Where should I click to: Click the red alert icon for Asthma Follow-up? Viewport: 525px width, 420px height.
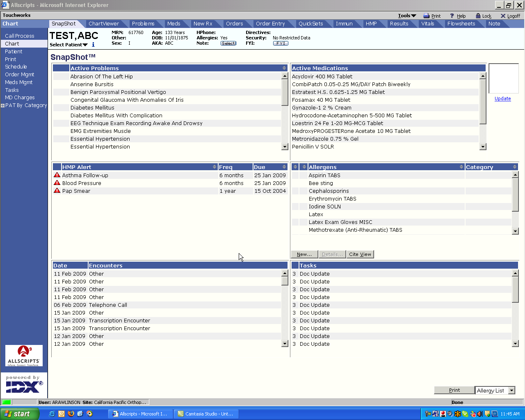pos(57,175)
